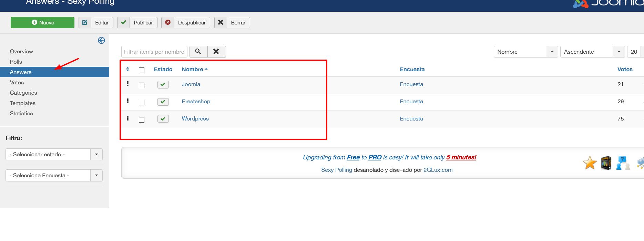Viewport: 644px width, 241px height.
Task: Click the 29 votes value
Action: [x=621, y=101]
